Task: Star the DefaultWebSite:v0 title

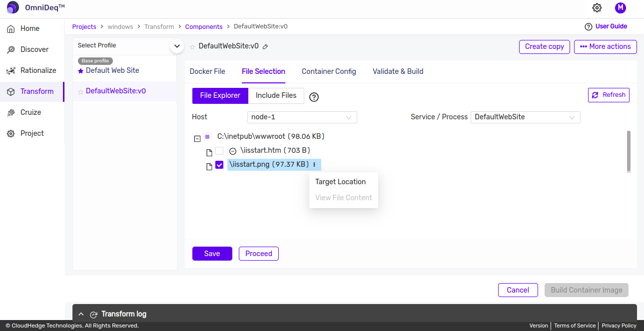Action: (192, 47)
